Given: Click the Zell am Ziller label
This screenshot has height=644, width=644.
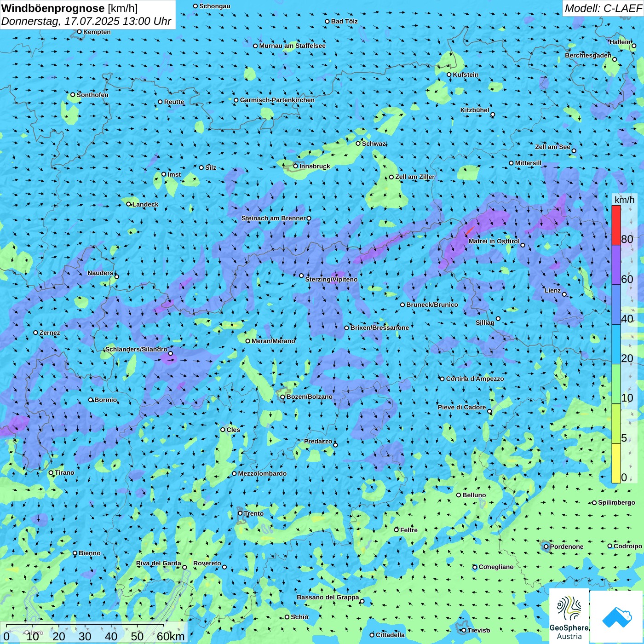Looking at the screenshot, I should click(414, 177).
